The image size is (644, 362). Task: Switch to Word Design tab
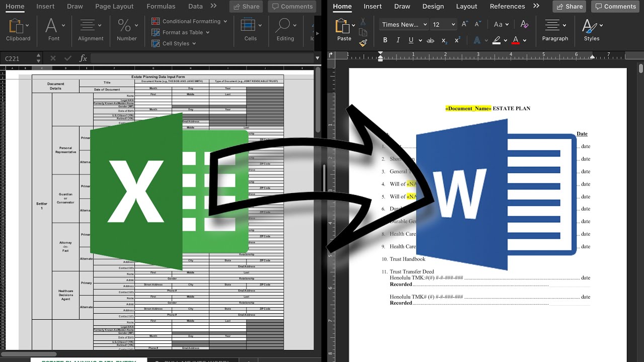pos(433,7)
